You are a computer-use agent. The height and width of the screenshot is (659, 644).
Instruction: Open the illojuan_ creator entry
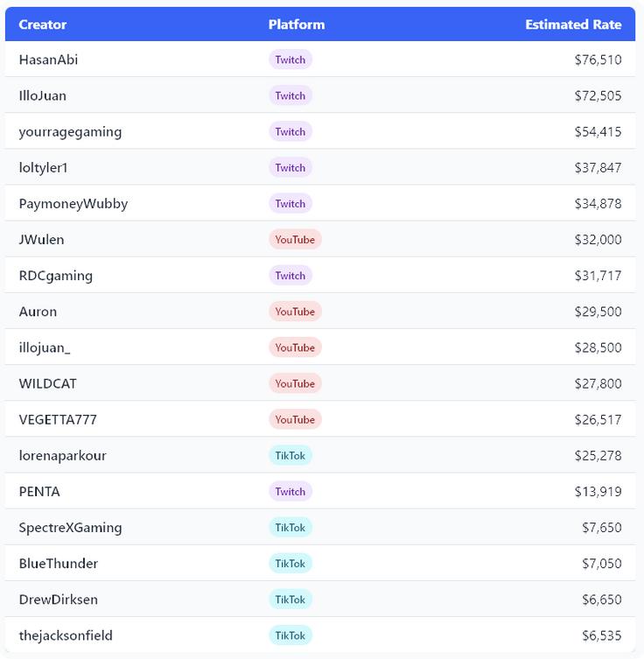pos(45,348)
